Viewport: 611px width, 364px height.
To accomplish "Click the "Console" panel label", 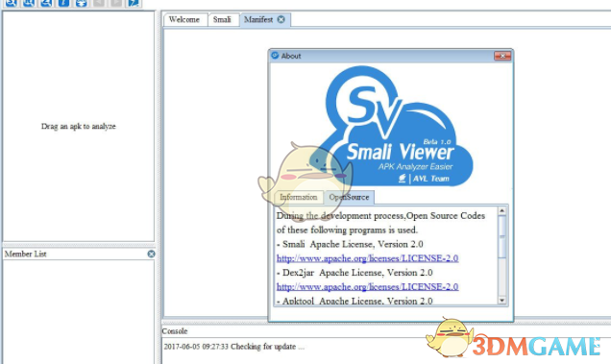I will (175, 331).
